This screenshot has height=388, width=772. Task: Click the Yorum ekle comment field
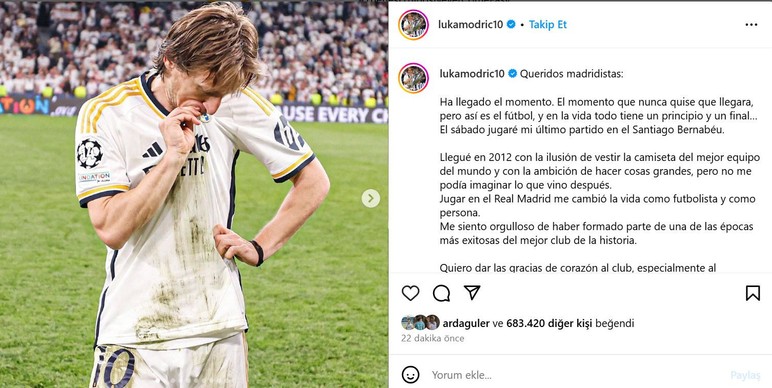pos(576,375)
